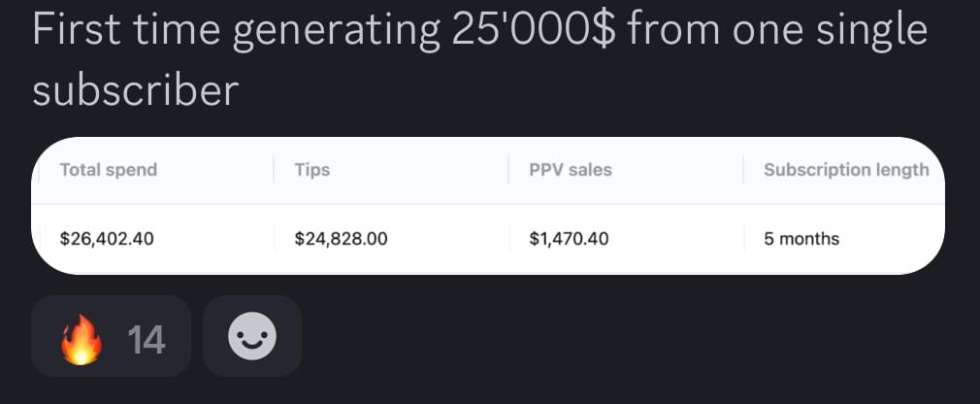Click the divider between Tips and PPV sales
This screenshot has width=980, height=404.
(508, 170)
